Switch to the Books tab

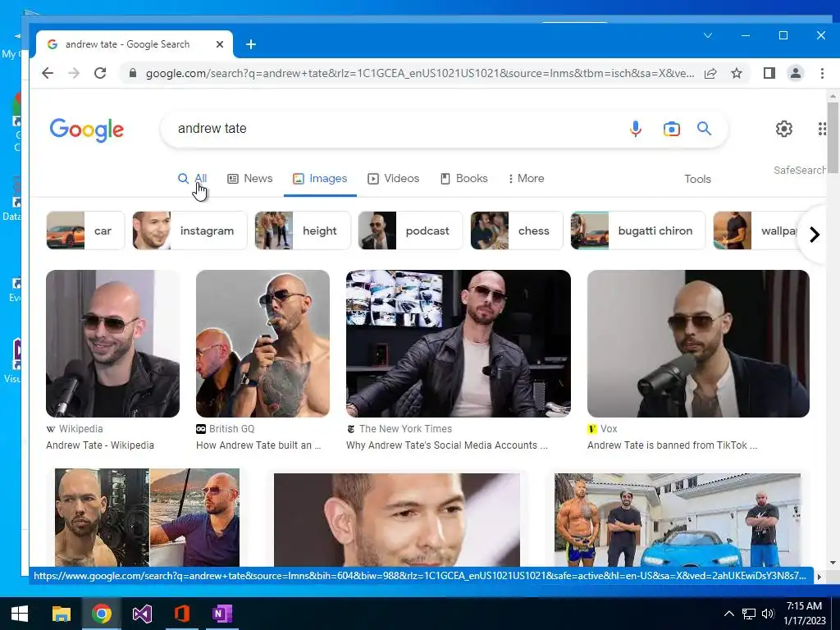tap(464, 178)
